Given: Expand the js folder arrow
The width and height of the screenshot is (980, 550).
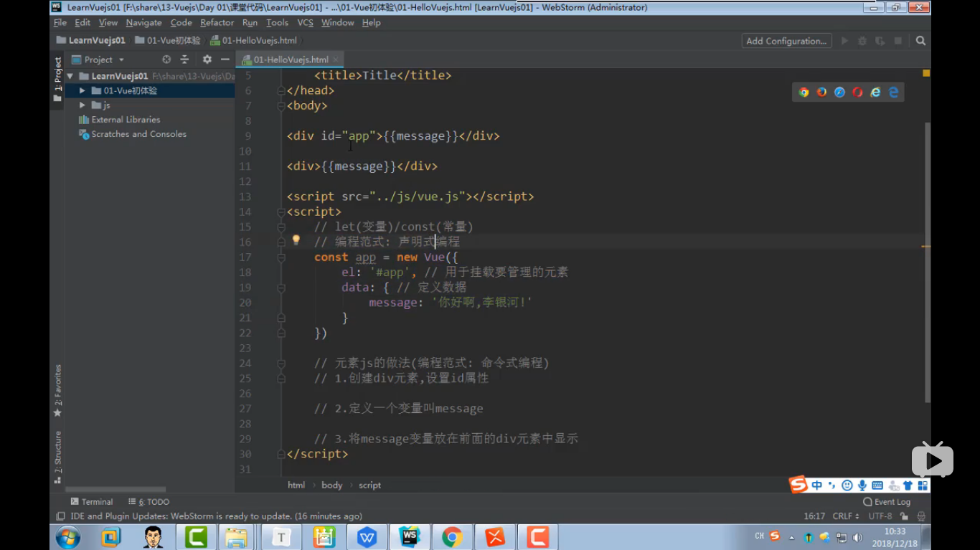Looking at the screenshot, I should coord(83,105).
